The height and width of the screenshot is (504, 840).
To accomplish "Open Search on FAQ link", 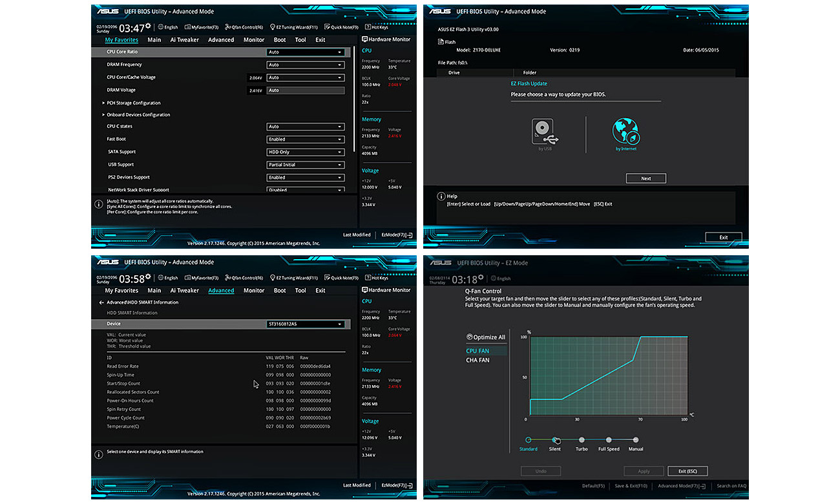I will pos(731,486).
